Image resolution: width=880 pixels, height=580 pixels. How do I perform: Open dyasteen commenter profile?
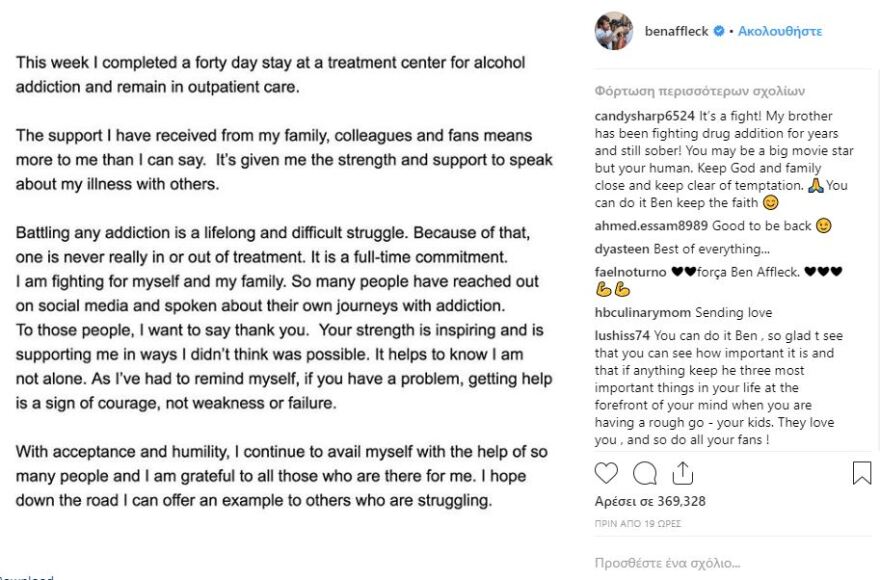[x=620, y=248]
